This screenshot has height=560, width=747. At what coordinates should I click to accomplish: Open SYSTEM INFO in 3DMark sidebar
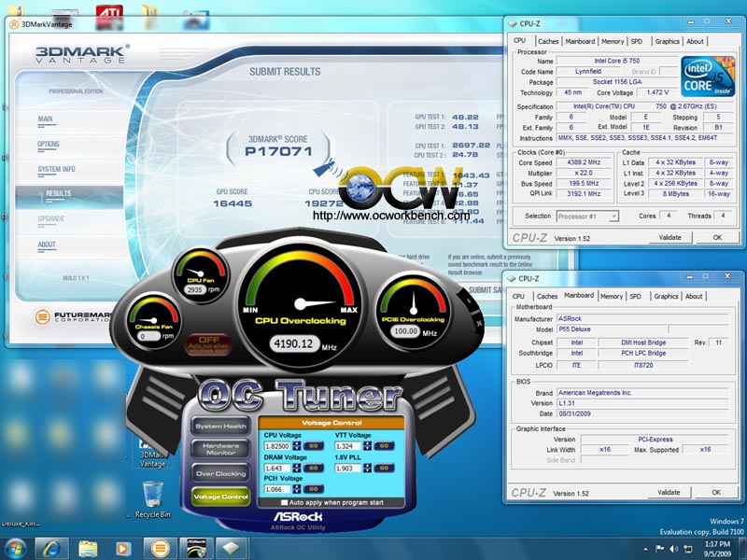(x=56, y=169)
